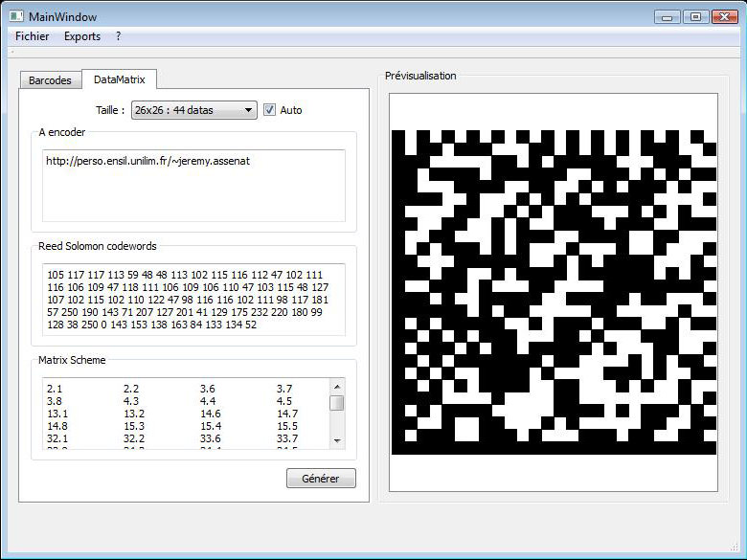The height and width of the screenshot is (560, 747).
Task: Click matrix scheme entry '2.1'
Action: (55, 389)
